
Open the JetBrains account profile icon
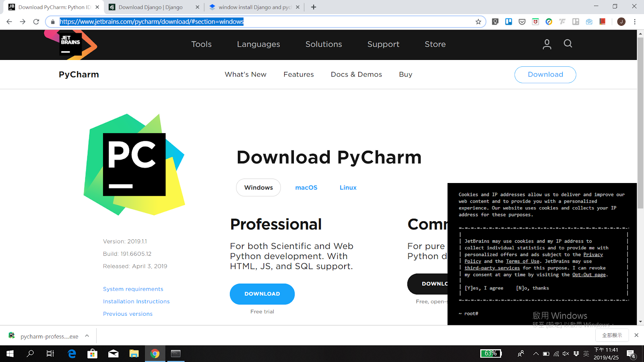point(547,44)
